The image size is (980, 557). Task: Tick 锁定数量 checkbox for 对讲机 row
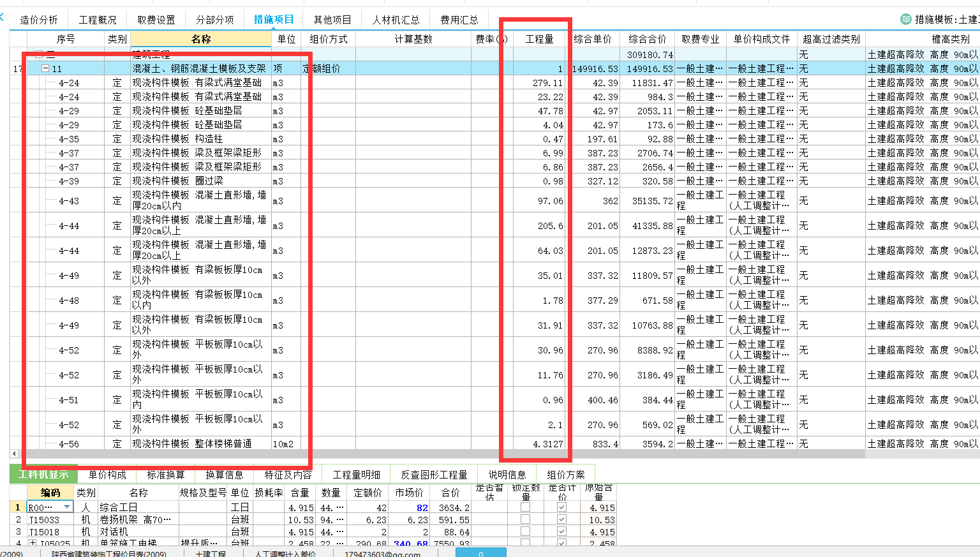point(525,531)
